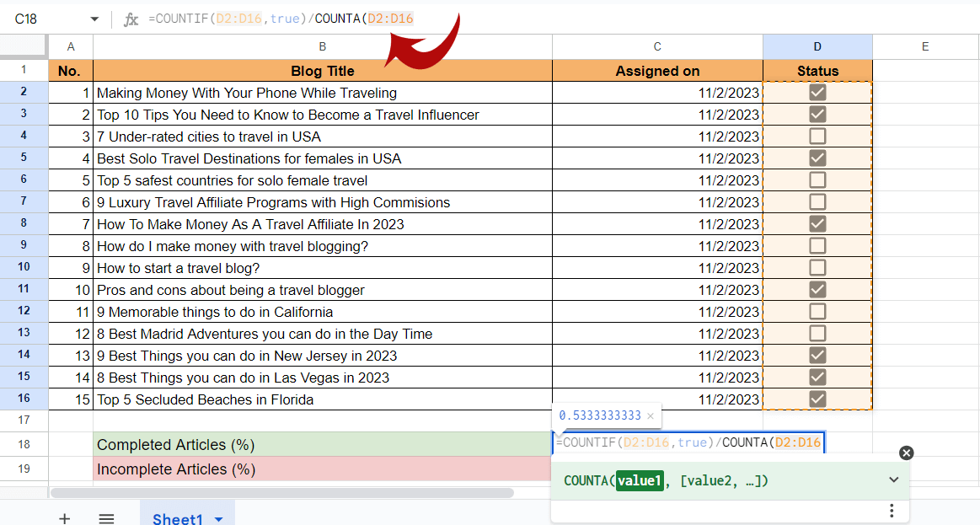Uncheck Status for New Jersey in 2023 row

[x=817, y=355]
